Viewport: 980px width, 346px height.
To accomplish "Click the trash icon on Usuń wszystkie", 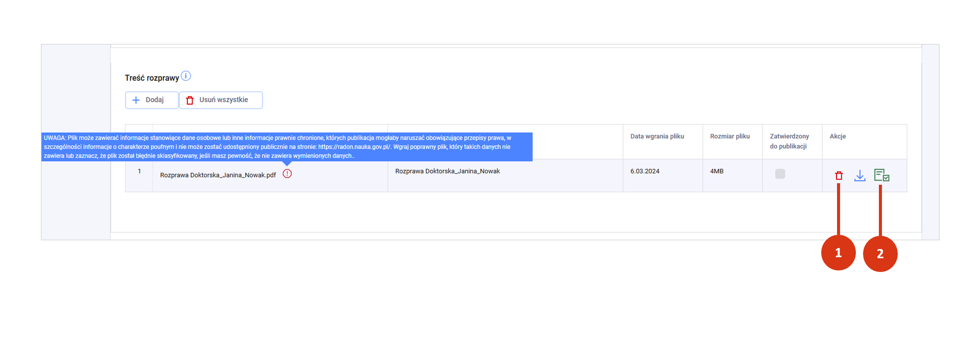I will point(190,100).
